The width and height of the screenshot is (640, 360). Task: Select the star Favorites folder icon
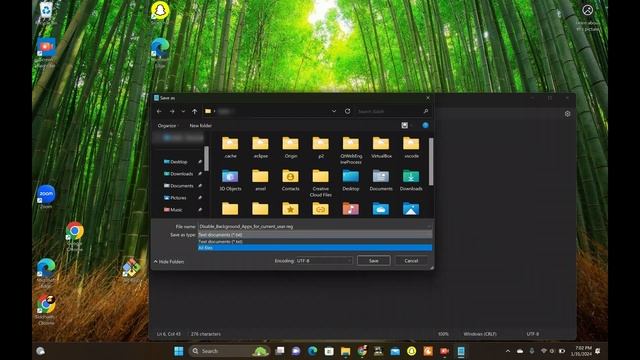(x=291, y=209)
